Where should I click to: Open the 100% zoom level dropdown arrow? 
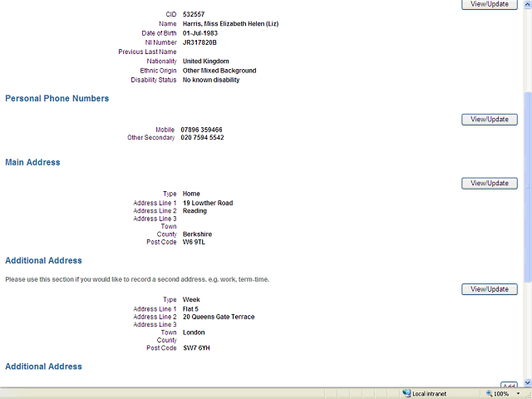click(516, 393)
